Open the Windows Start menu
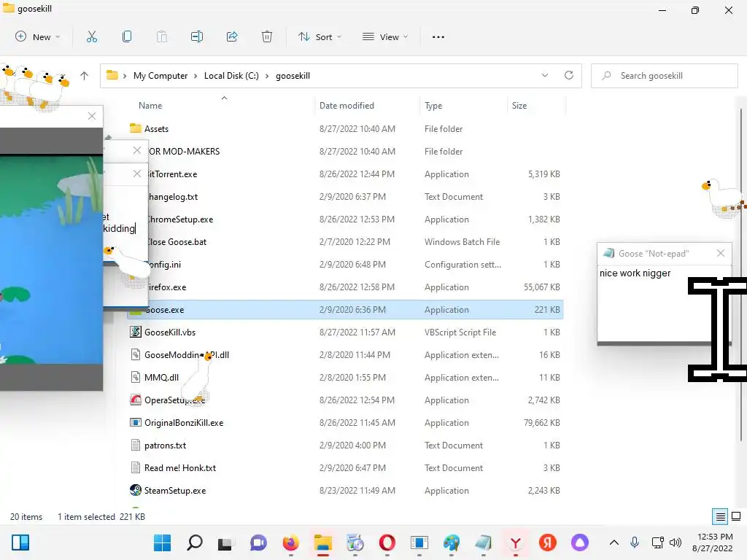 point(162,542)
